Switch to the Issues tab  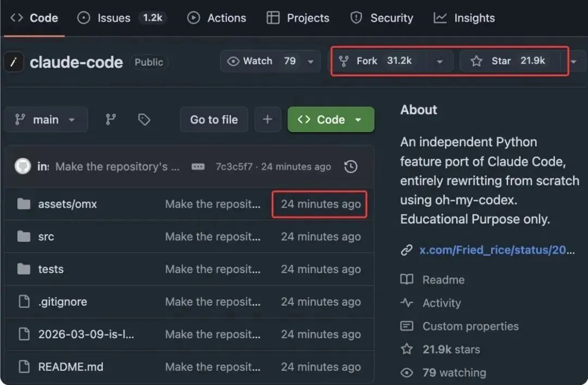click(x=114, y=18)
